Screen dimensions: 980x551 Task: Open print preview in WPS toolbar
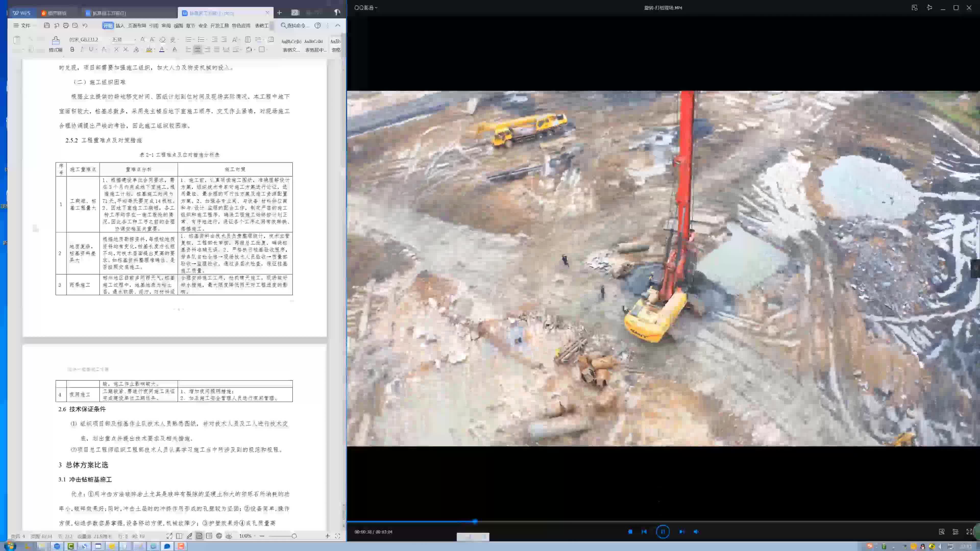(75, 26)
